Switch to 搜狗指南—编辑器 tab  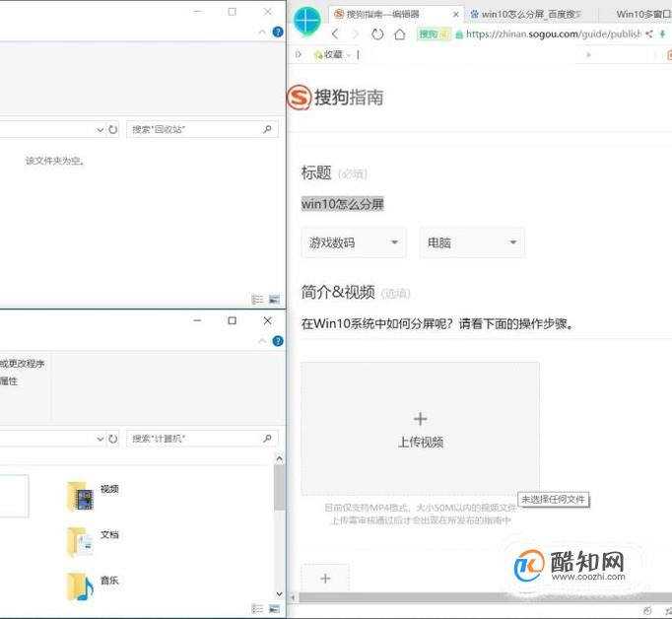pyautogui.click(x=396, y=14)
